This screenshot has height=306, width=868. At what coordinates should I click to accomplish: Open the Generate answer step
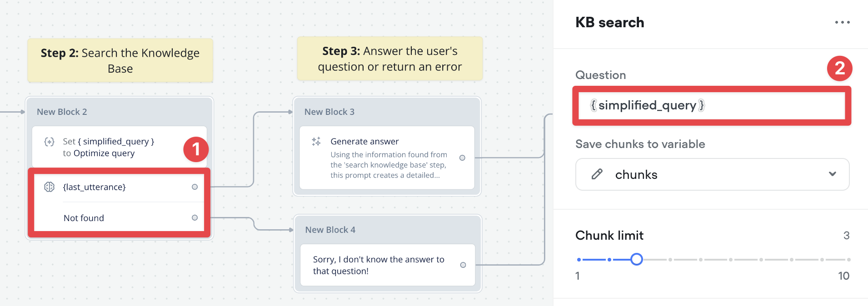(x=387, y=158)
